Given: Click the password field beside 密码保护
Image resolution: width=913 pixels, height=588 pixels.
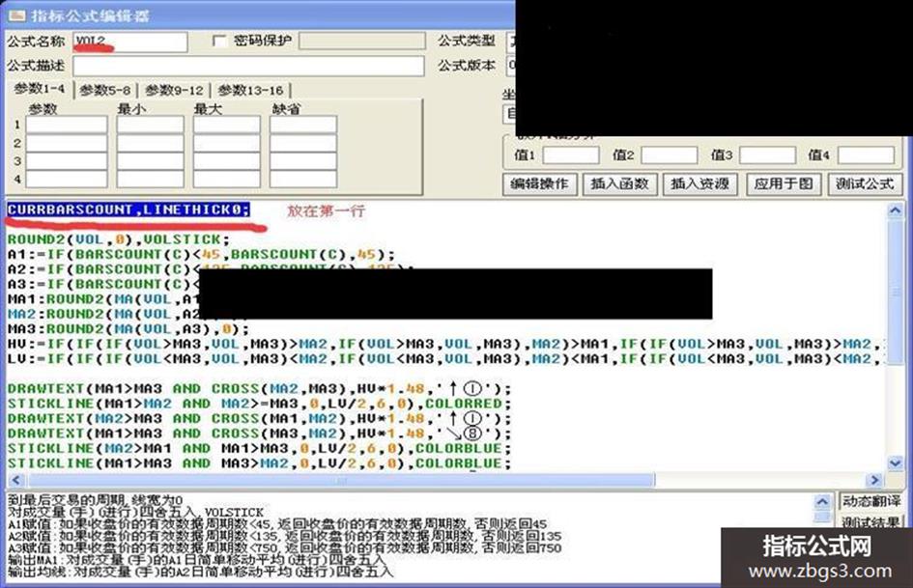Looking at the screenshot, I should pos(361,41).
